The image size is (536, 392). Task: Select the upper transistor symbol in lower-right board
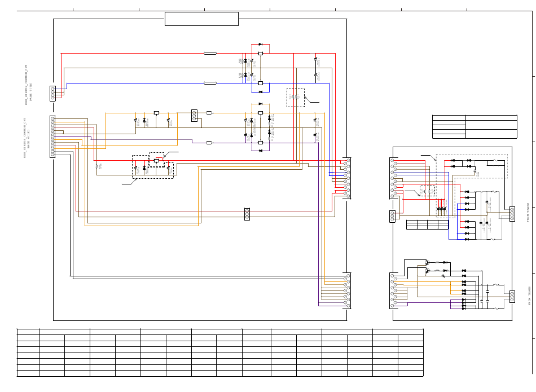coord(427,262)
